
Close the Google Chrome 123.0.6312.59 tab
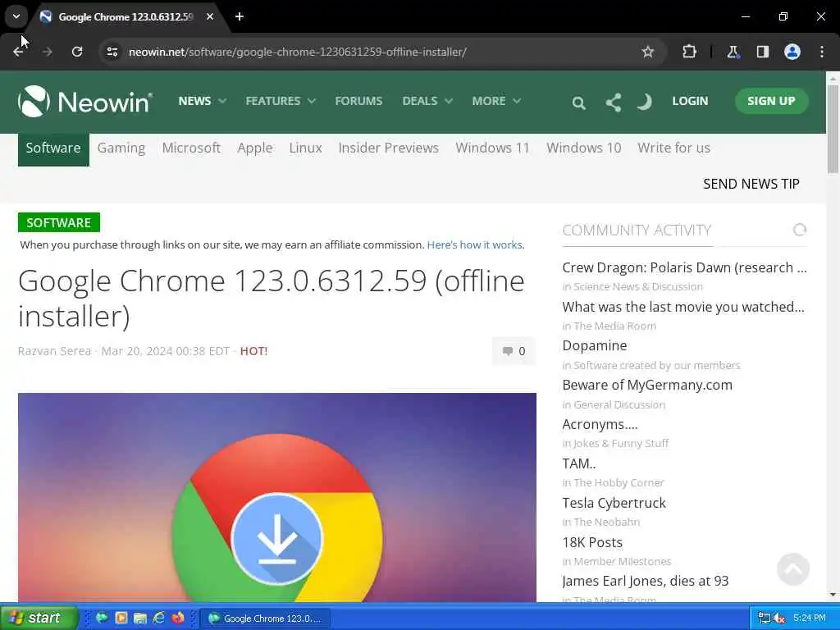pos(210,16)
